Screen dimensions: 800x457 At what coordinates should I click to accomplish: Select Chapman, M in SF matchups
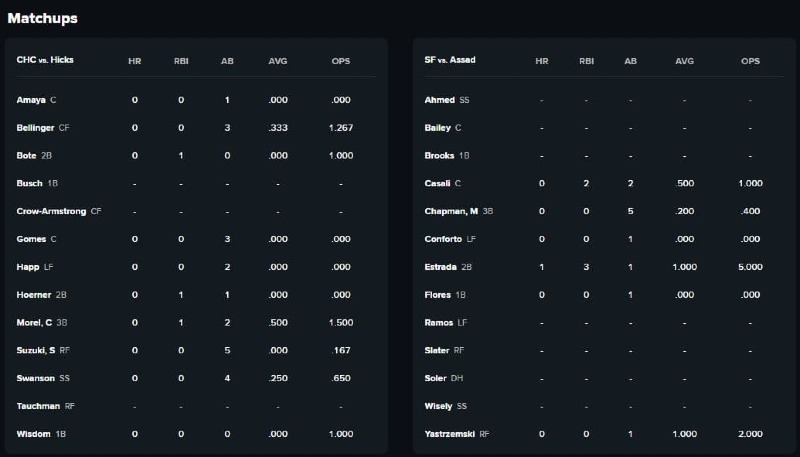point(451,211)
